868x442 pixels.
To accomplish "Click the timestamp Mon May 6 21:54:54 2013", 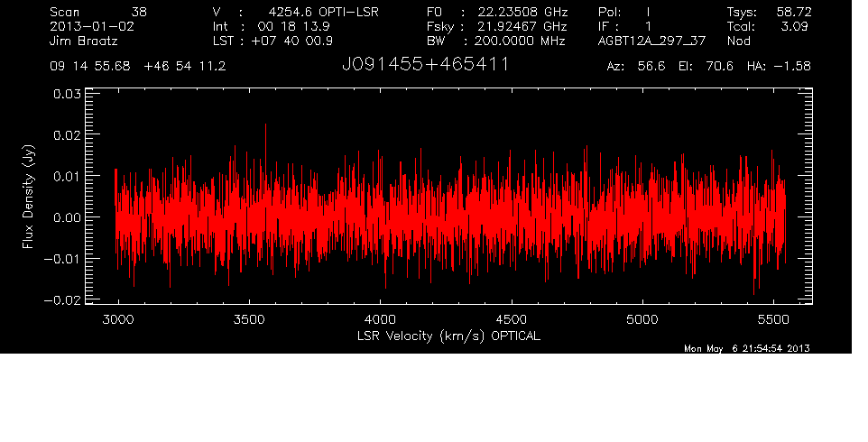I will [747, 348].
